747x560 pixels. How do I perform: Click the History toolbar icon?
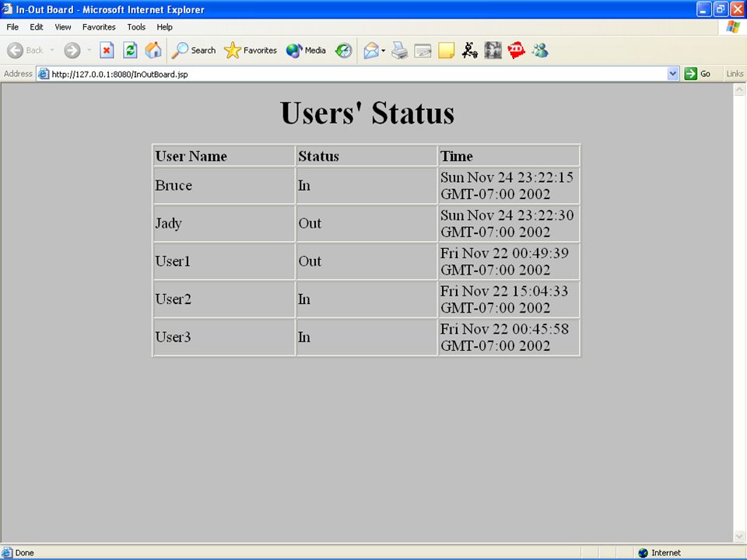(x=343, y=50)
